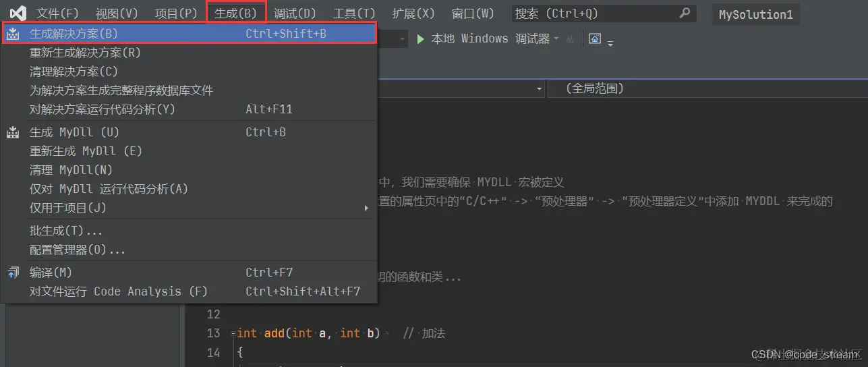
Task: Open 批生成(T)... dialog
Action: pyautogui.click(x=189, y=231)
